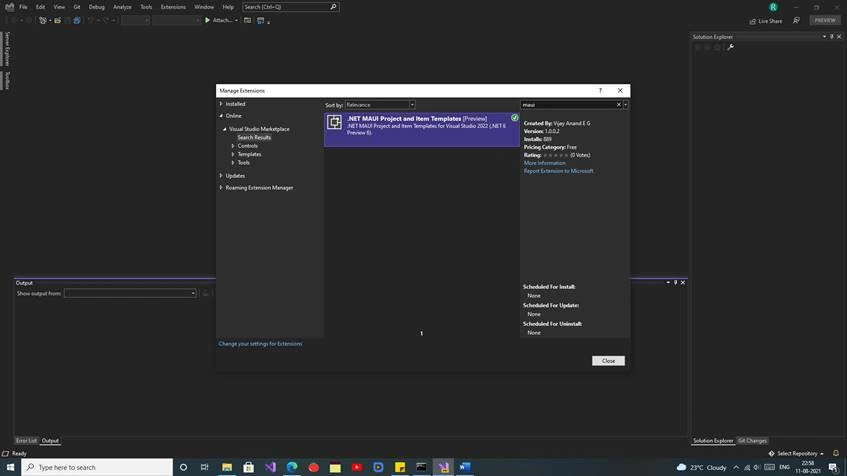Click the green Start/Attach play arrow
Viewport: 847px width, 476px height.
[207, 21]
